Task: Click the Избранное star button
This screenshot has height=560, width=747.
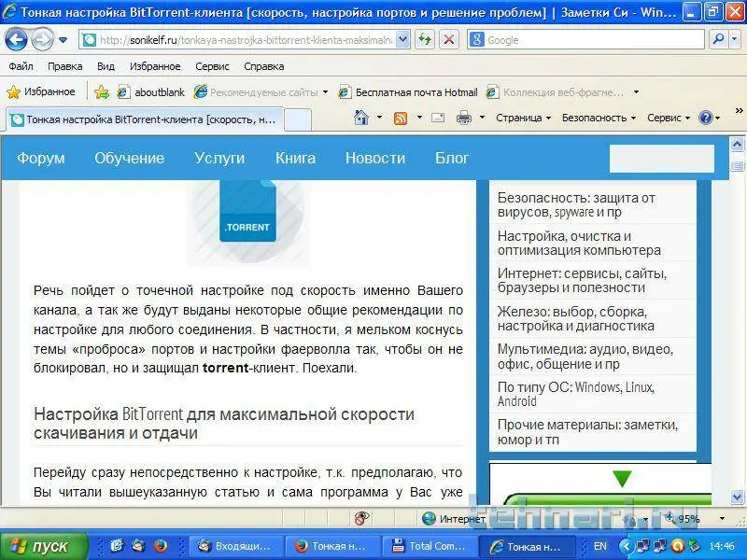Action: tap(41, 91)
